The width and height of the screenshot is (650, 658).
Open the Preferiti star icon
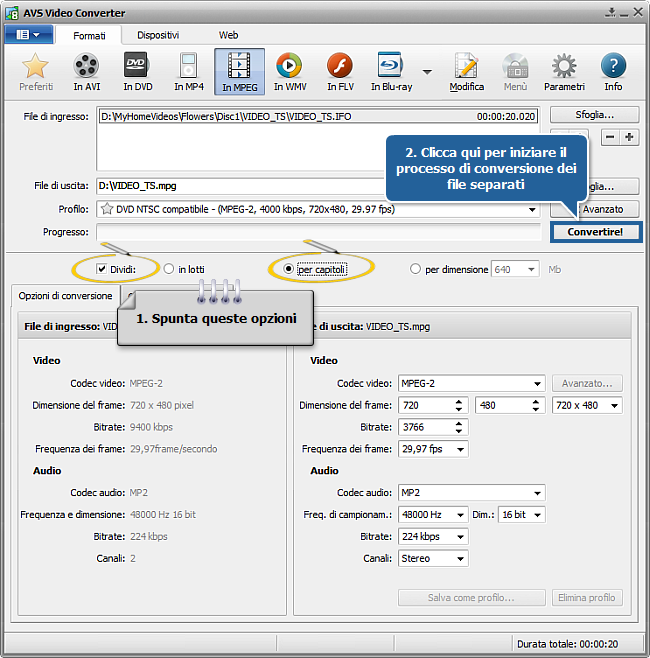[x=36, y=71]
